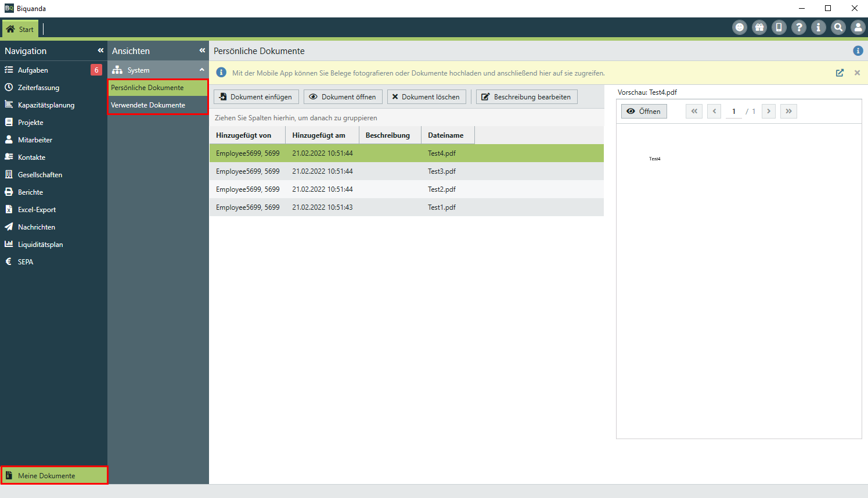Open the external link icon in the info banner
The image size is (868, 498).
pyautogui.click(x=840, y=73)
